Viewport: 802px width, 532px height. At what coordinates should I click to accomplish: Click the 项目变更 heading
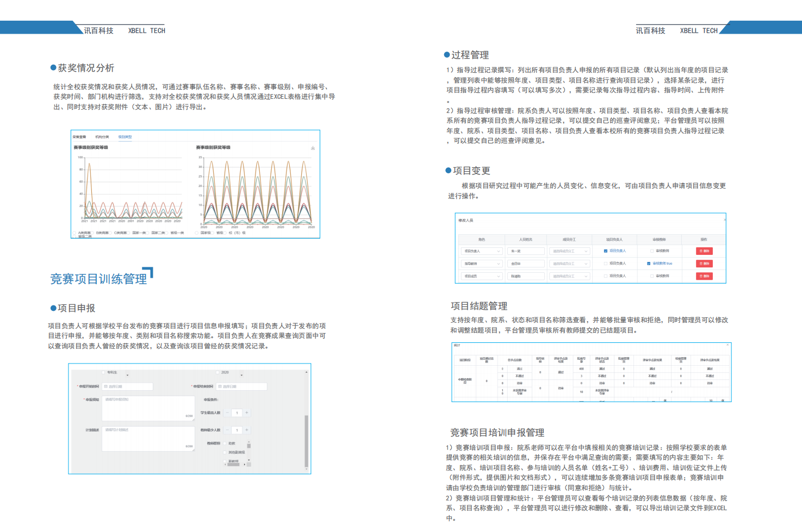click(471, 171)
